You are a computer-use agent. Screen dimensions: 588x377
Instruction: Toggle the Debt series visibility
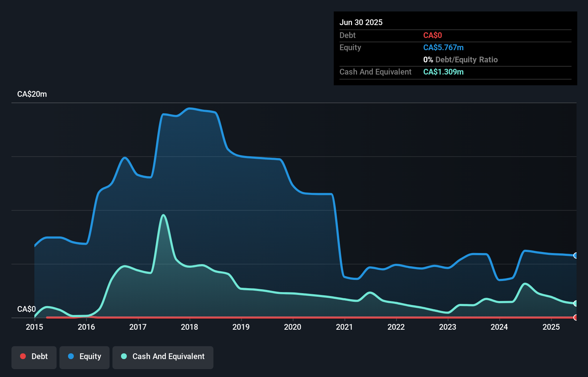tap(34, 357)
